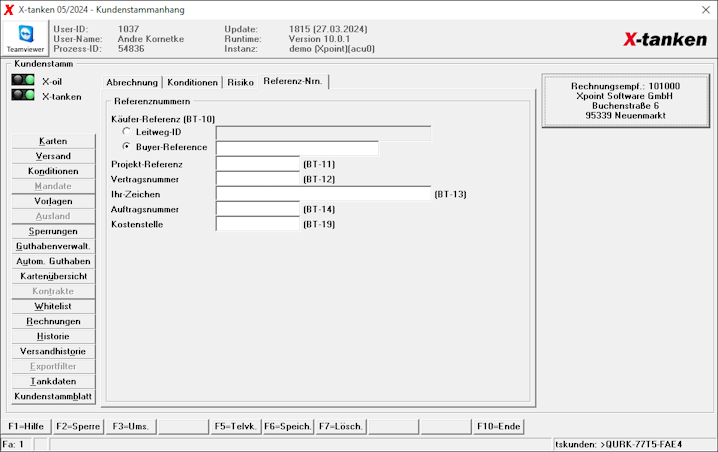
Task: Click the User-ID value '1037'
Action: [x=128, y=29]
